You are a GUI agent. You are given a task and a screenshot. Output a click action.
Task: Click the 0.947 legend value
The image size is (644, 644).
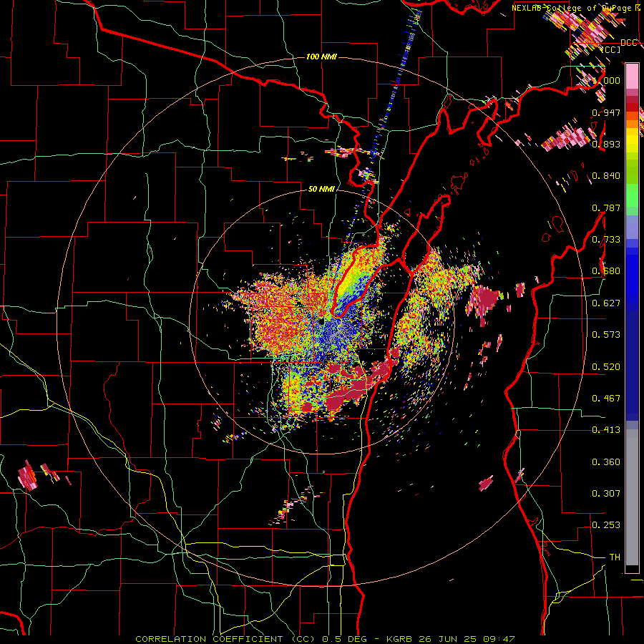pyautogui.click(x=606, y=112)
